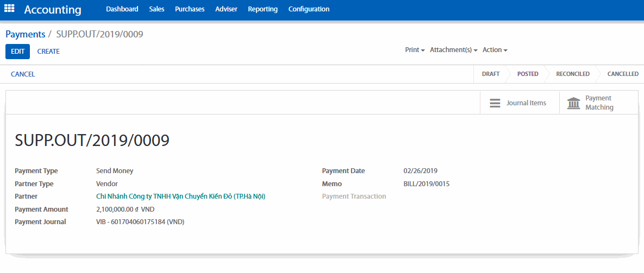Click the CREATE button
Viewport: 644px width, 273px height.
click(48, 52)
